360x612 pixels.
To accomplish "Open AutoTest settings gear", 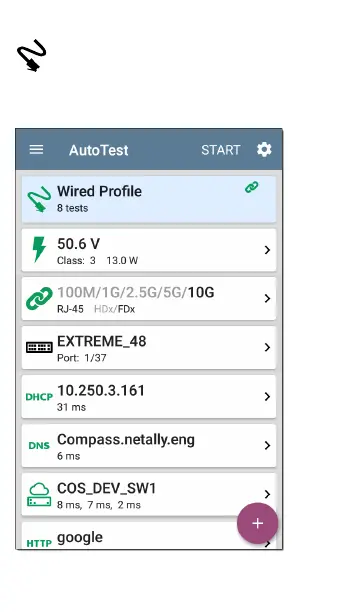I will [x=264, y=149].
